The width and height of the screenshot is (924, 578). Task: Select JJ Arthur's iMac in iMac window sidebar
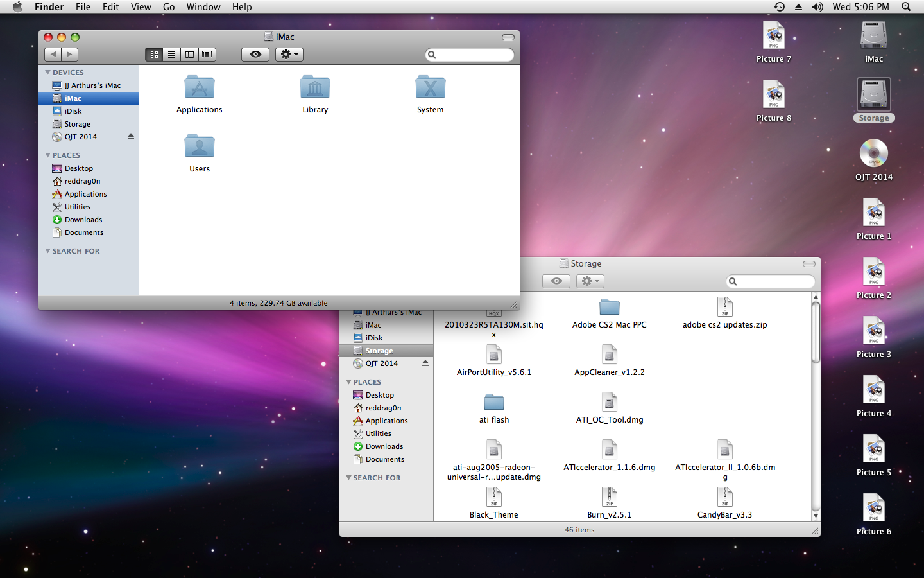pos(89,85)
